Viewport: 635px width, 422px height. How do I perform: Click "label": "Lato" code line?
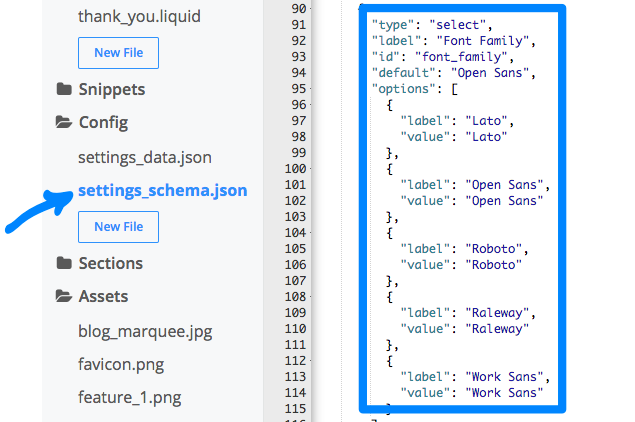click(457, 121)
